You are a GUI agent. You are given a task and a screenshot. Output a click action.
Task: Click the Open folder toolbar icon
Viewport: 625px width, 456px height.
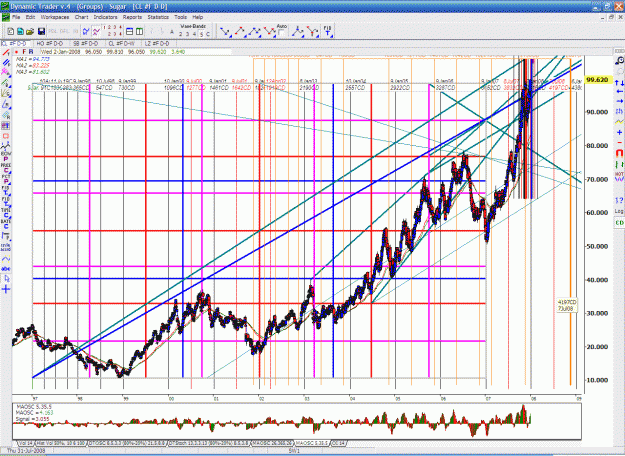point(30,32)
